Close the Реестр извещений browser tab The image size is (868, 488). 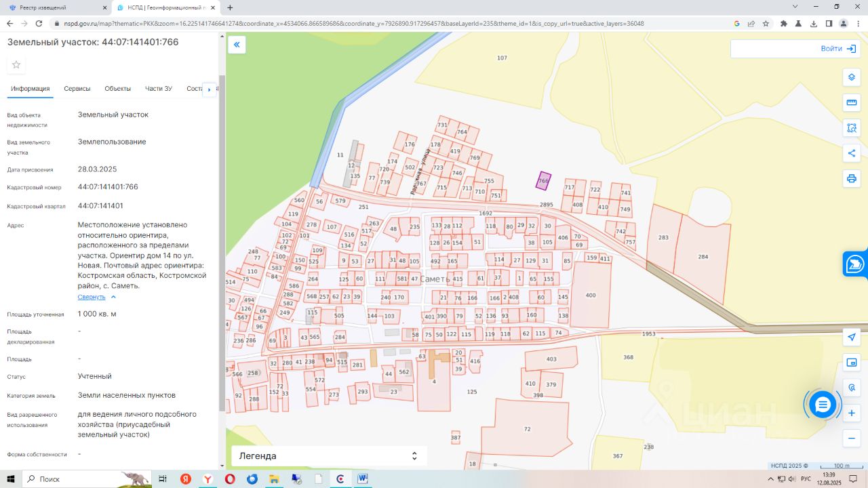pos(104,7)
